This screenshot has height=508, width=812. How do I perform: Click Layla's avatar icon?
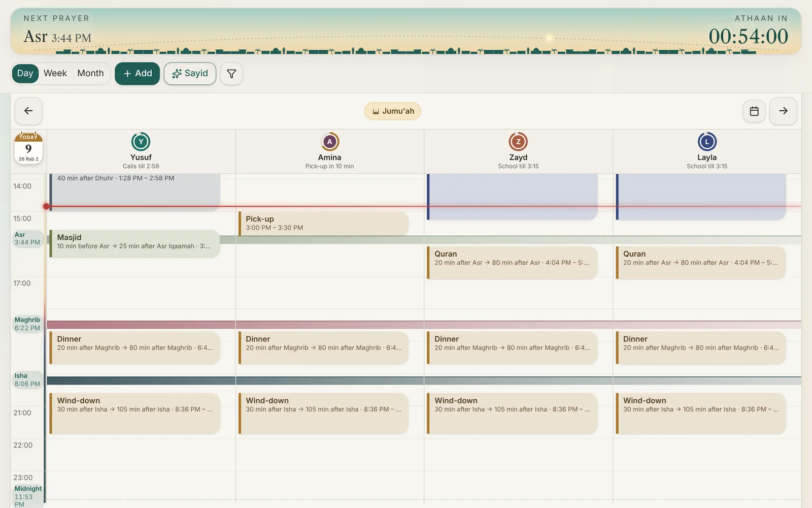[x=707, y=142]
